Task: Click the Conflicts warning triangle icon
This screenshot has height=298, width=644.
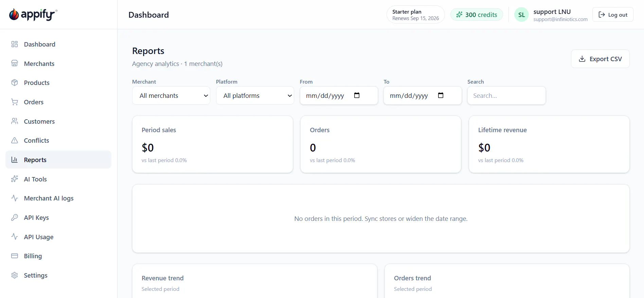Action: tap(15, 140)
